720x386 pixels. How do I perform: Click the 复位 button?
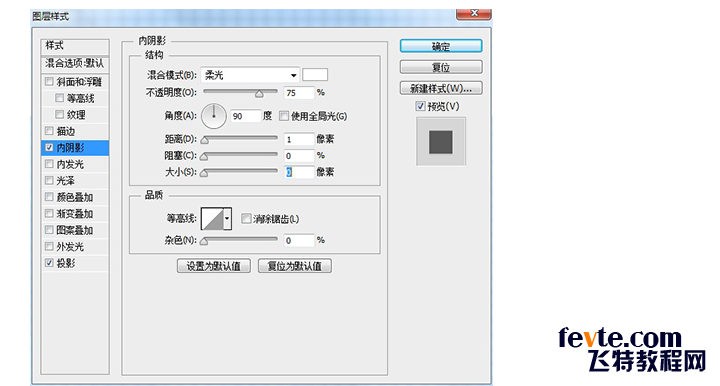(x=441, y=67)
